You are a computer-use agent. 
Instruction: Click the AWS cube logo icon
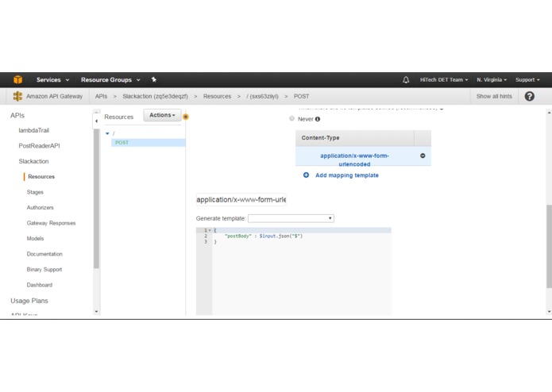17,79
